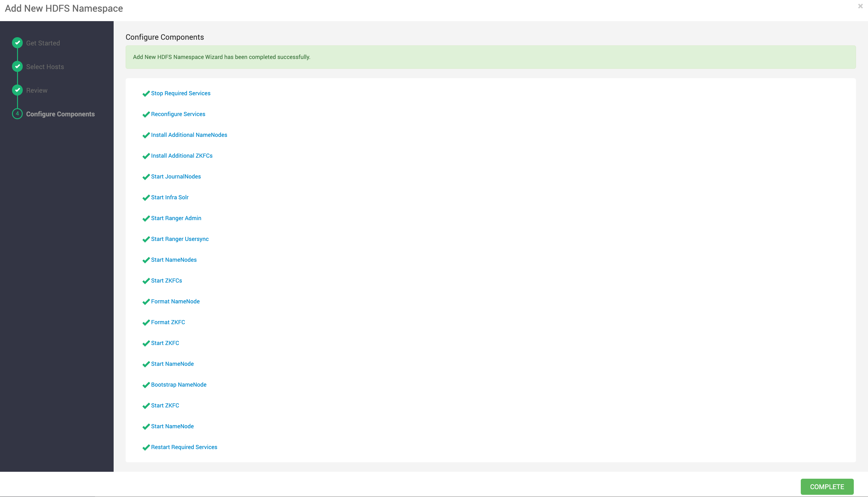
Task: Click checkmark beside Start NameNodes
Action: [x=146, y=260]
